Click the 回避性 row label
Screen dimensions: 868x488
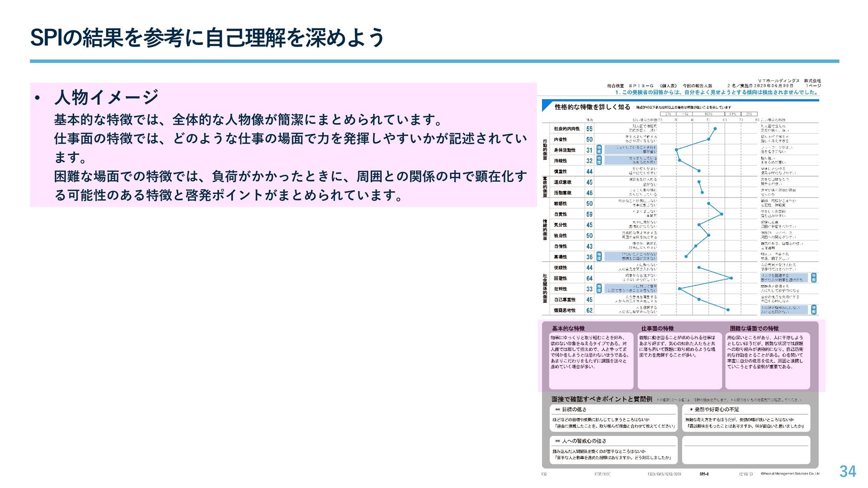coord(560,278)
